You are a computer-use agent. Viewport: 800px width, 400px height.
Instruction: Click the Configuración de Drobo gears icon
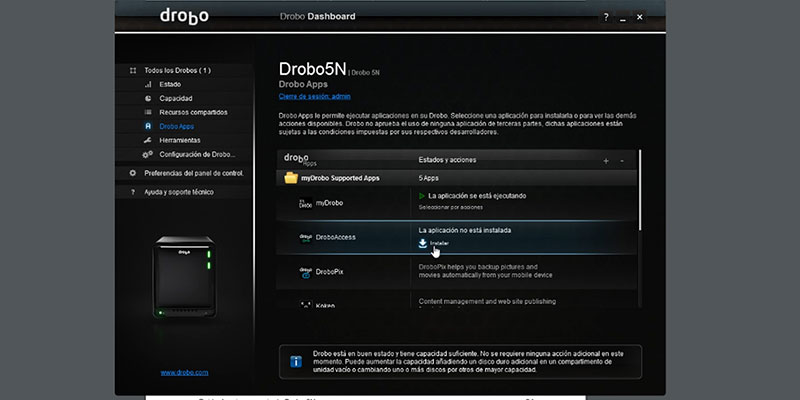click(x=147, y=154)
